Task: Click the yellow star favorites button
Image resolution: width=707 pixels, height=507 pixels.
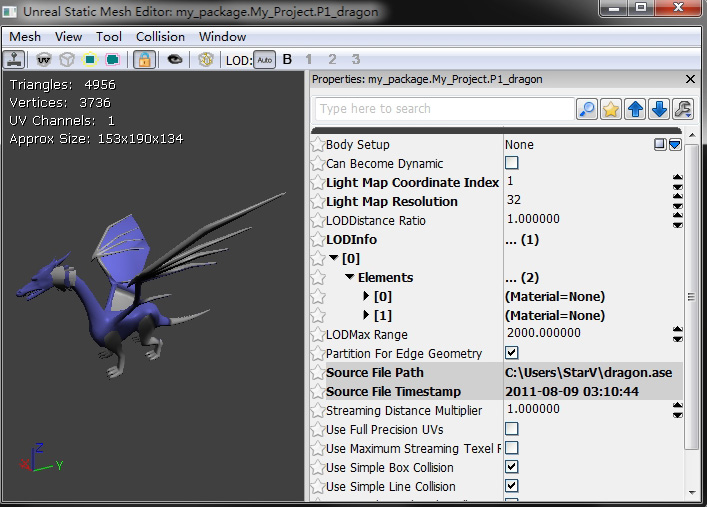Action: point(611,109)
